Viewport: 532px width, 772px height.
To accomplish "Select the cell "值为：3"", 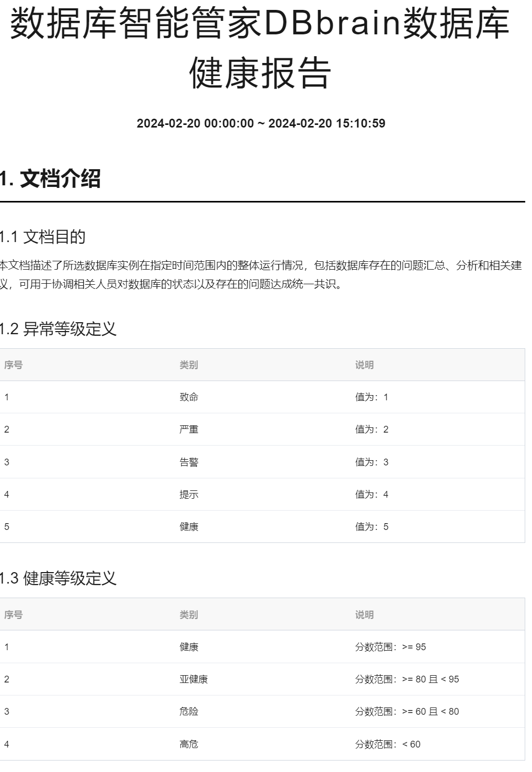I will 372,462.
